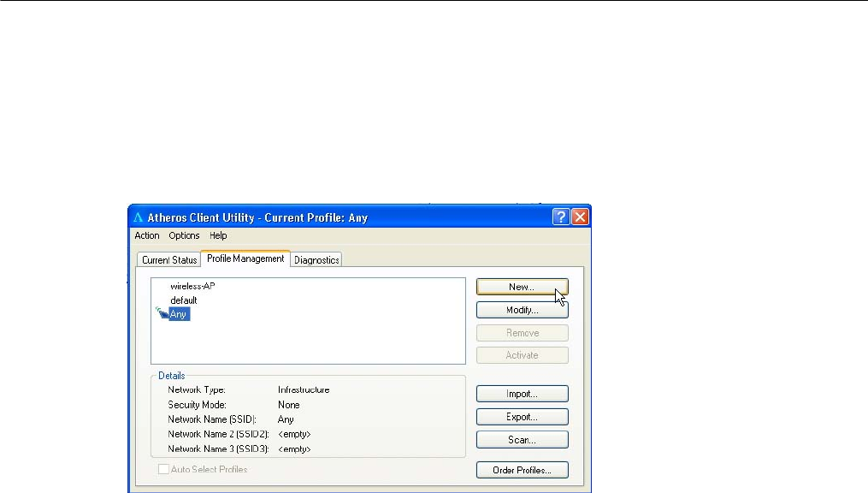
Task: Click the Modify... button
Action: click(x=522, y=310)
